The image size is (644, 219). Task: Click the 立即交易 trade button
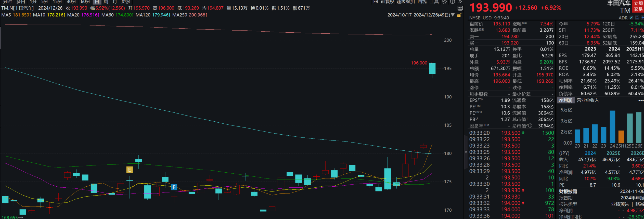[638, 6]
